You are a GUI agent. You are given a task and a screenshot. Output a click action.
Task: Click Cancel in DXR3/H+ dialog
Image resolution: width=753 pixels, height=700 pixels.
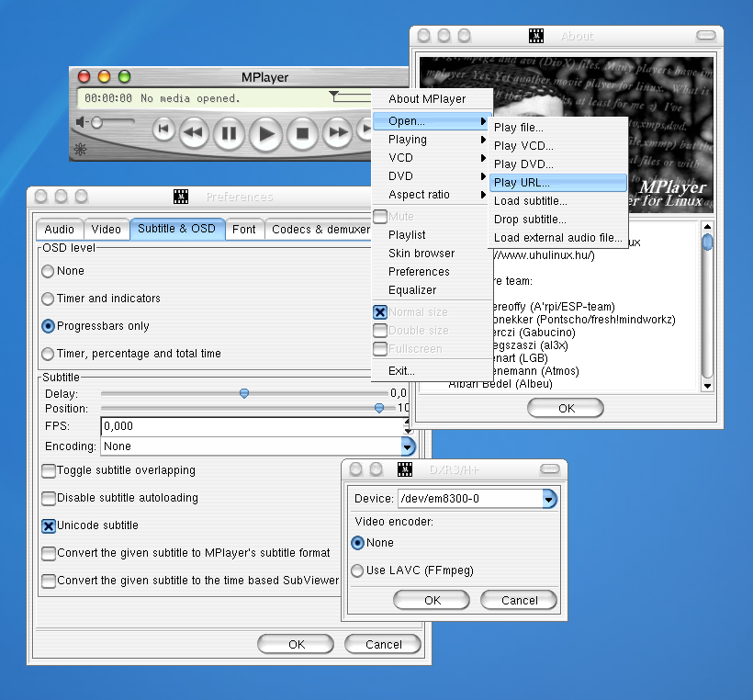coord(519,600)
